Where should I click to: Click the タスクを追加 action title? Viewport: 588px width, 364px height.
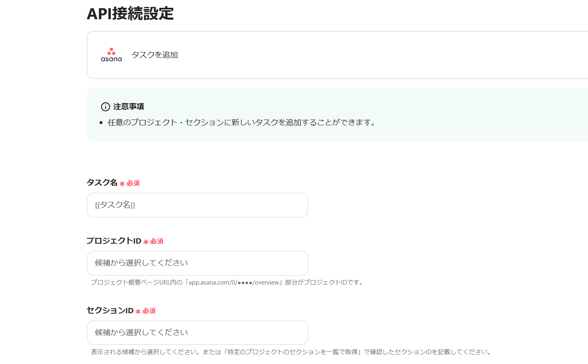tap(154, 55)
